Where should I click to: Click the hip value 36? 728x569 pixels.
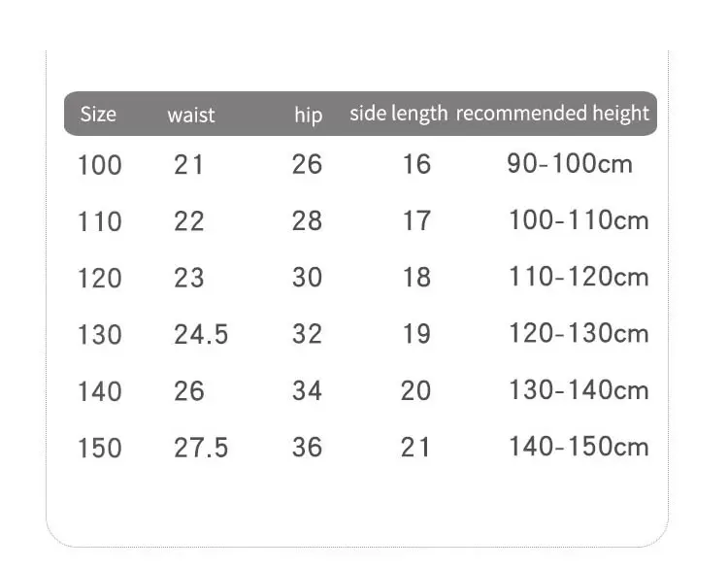[307, 448]
